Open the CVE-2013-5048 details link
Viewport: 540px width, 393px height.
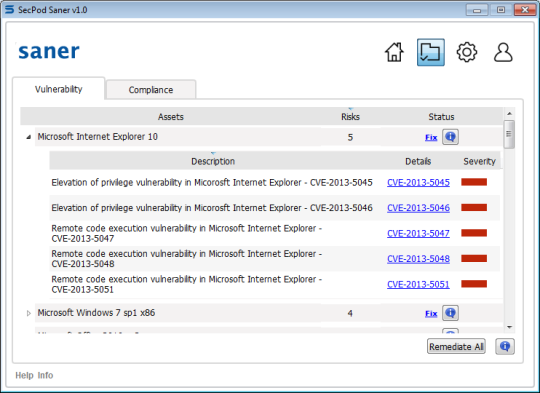click(418, 259)
